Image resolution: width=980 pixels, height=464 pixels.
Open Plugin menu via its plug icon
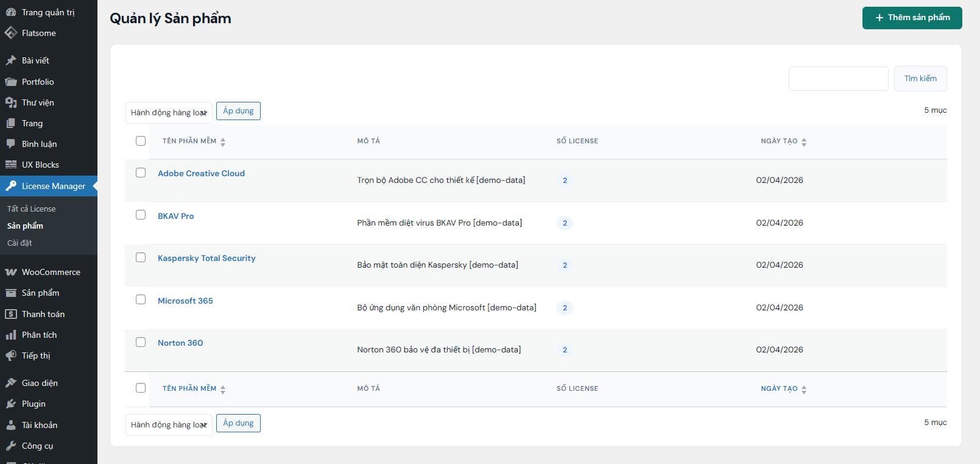[x=11, y=404]
